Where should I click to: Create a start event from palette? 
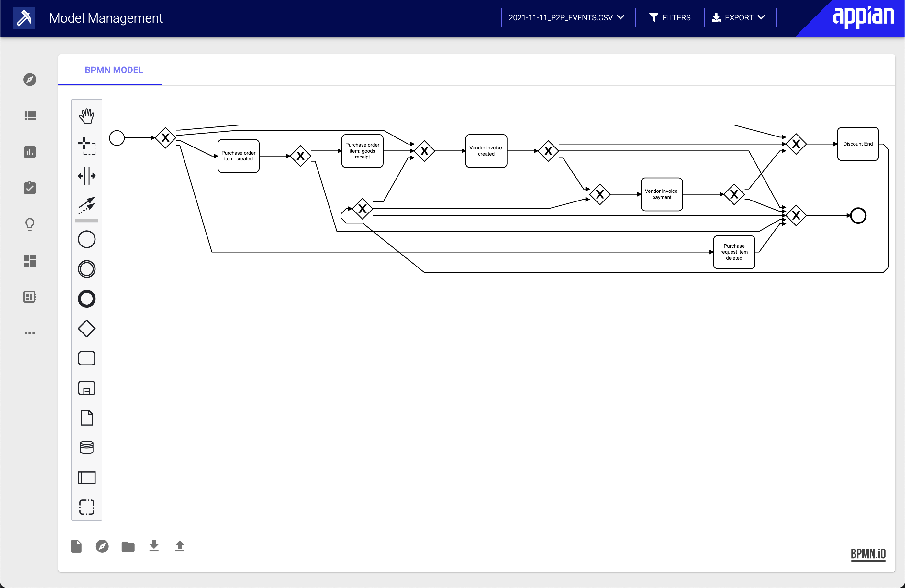tap(87, 240)
